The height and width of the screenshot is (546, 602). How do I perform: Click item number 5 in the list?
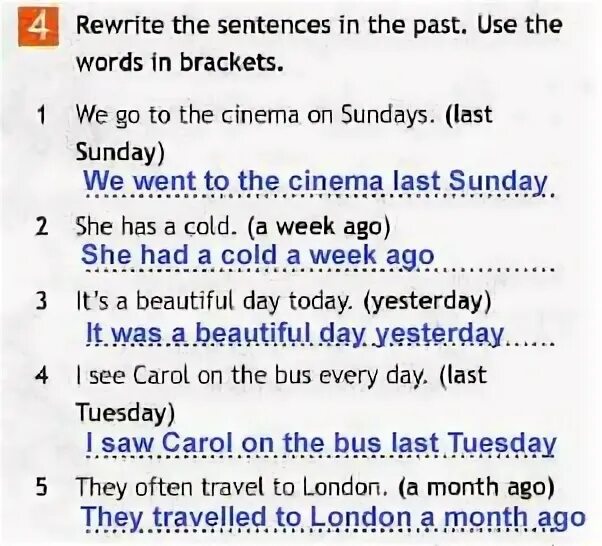[41, 487]
